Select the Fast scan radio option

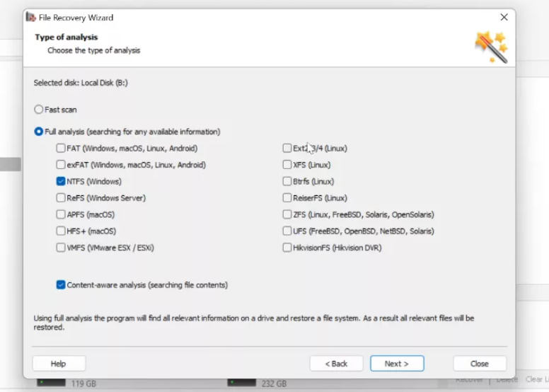38,110
